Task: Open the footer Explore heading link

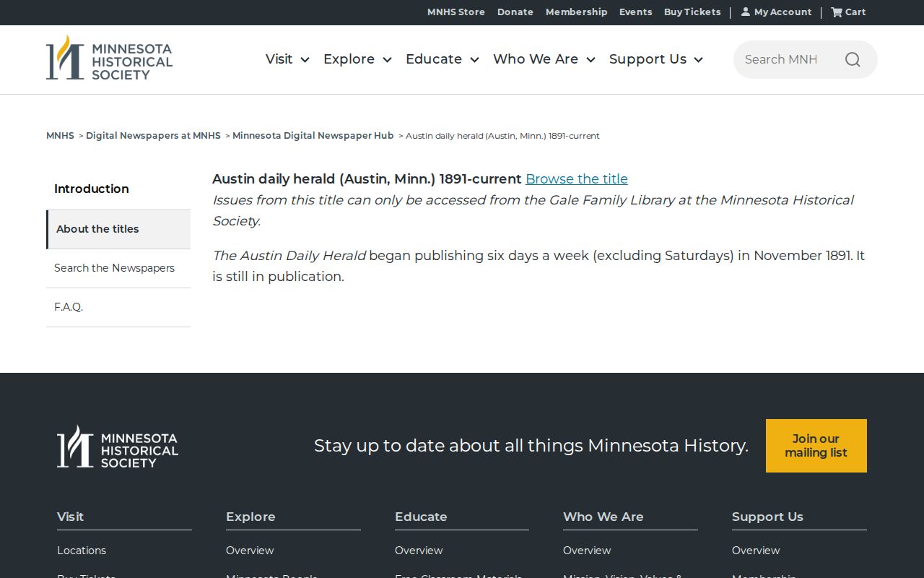Action: pyautogui.click(x=250, y=517)
